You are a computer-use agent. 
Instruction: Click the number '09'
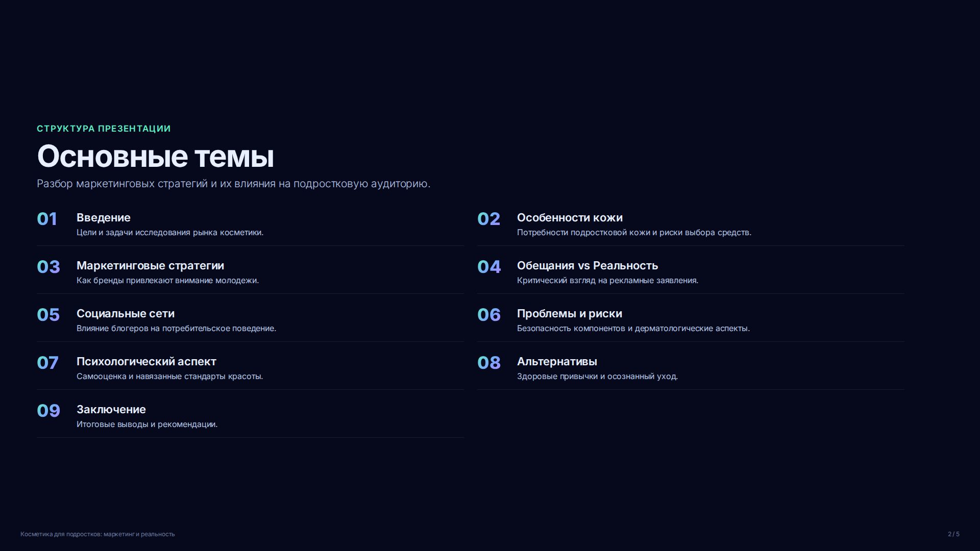click(48, 411)
